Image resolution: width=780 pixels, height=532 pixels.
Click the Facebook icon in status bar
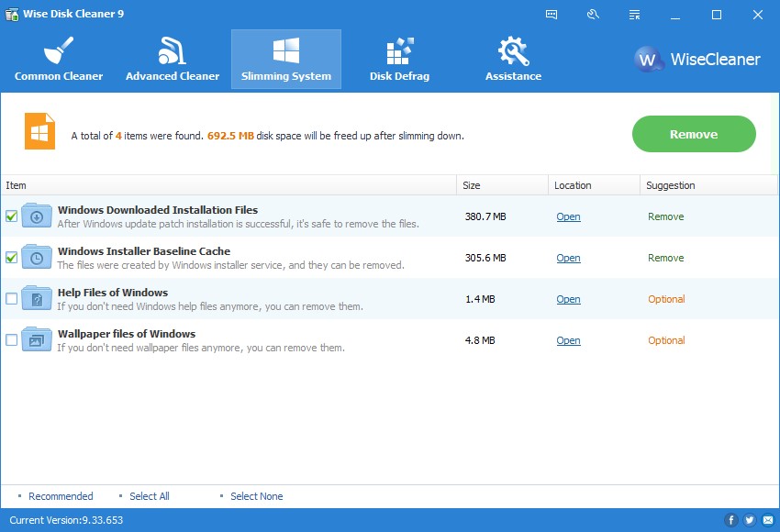(731, 519)
